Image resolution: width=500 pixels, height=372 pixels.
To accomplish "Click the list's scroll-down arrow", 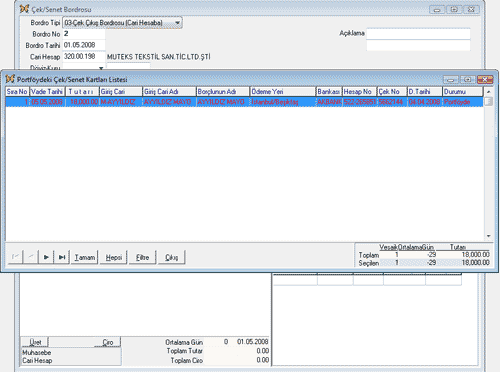I will [488, 236].
